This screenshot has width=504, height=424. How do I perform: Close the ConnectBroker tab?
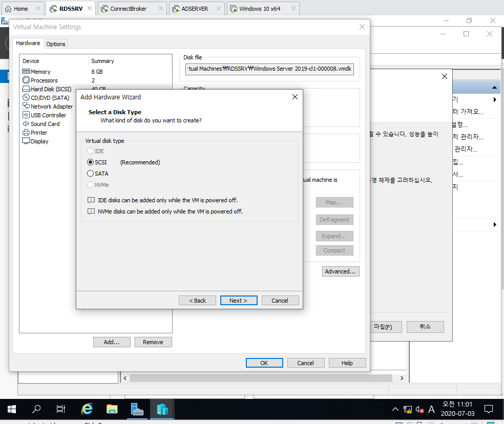[161, 8]
